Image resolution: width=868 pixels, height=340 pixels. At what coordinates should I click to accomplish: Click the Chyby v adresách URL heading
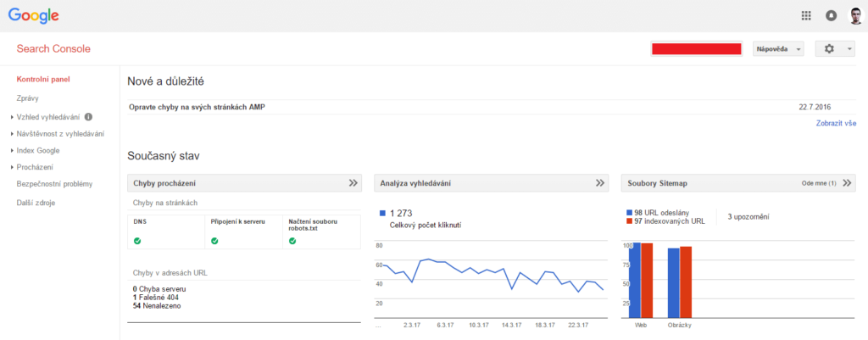point(170,273)
